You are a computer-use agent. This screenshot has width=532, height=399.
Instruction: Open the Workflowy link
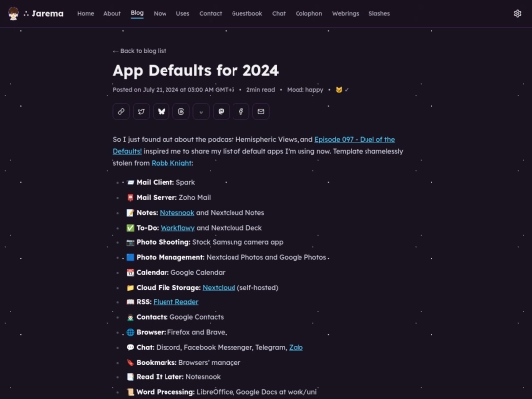177,228
